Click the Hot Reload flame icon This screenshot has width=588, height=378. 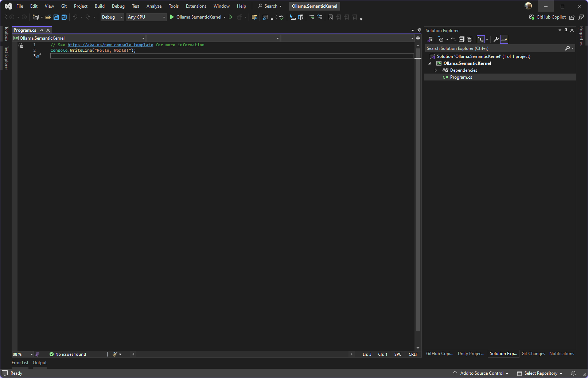coord(239,17)
